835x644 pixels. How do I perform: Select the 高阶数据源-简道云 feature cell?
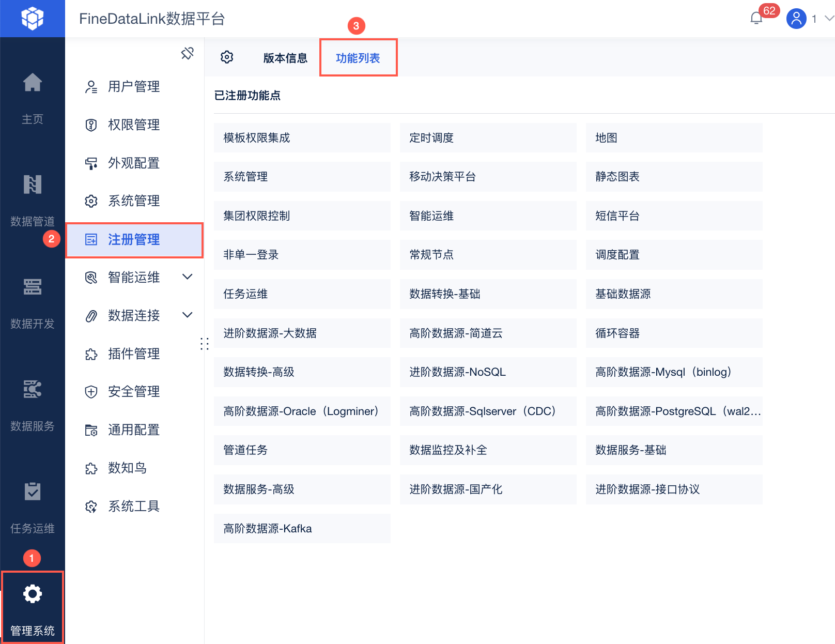click(488, 333)
